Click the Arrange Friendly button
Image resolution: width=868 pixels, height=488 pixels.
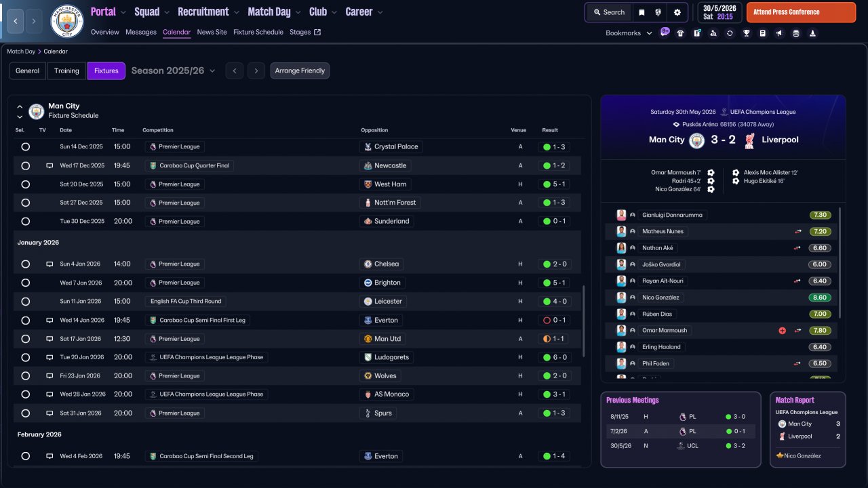coord(300,70)
